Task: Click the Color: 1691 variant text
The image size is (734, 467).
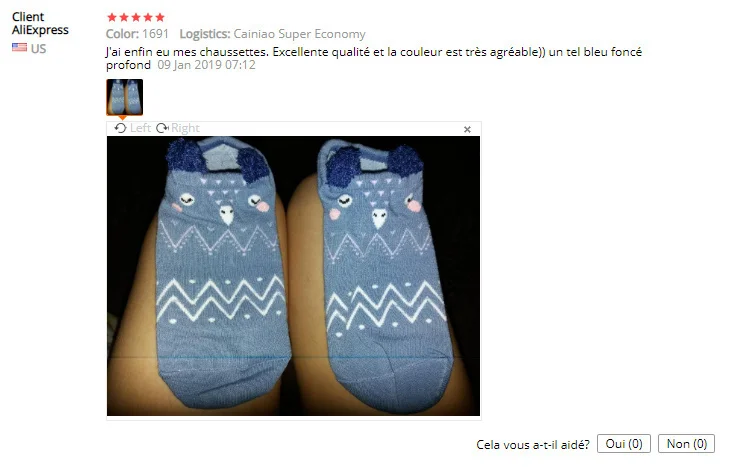Action: pos(137,34)
